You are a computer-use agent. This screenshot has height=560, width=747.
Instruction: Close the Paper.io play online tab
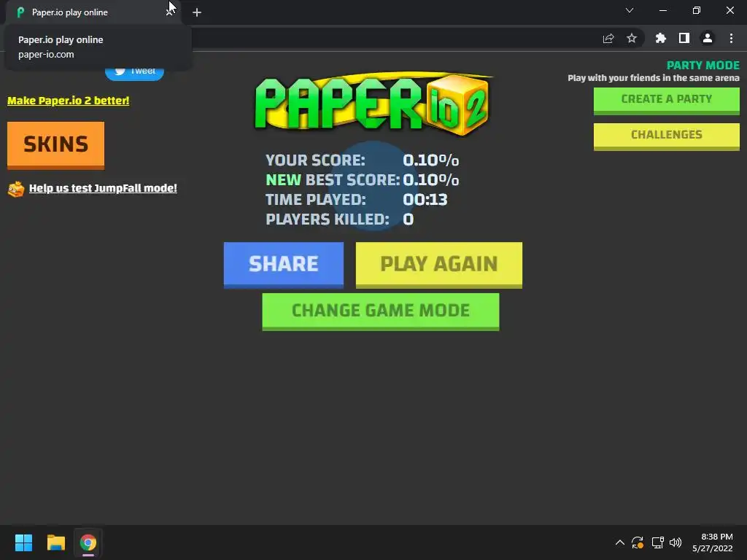pyautogui.click(x=169, y=12)
